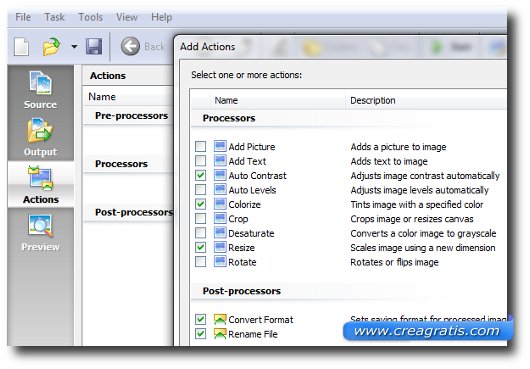530x369 pixels.
Task: Check the Auto Levels checkbox
Action: coord(200,190)
